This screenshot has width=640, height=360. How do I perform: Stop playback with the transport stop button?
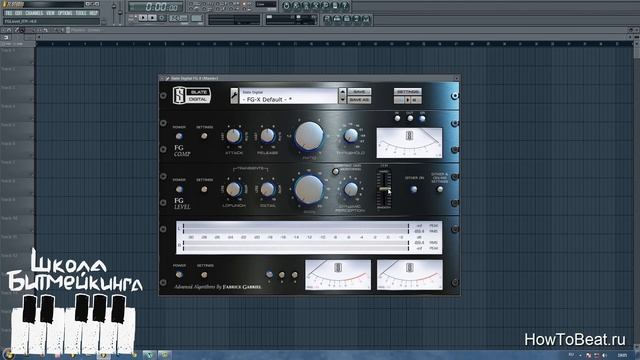tap(152, 18)
